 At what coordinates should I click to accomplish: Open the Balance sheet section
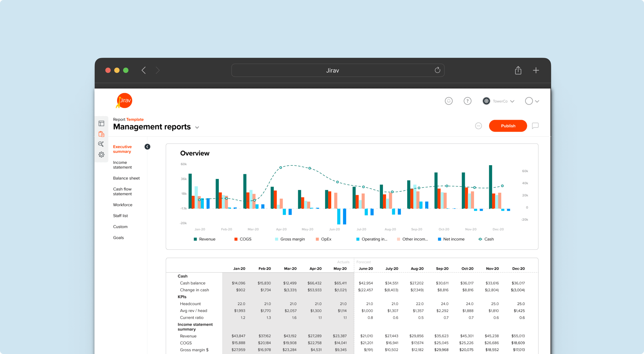point(126,178)
